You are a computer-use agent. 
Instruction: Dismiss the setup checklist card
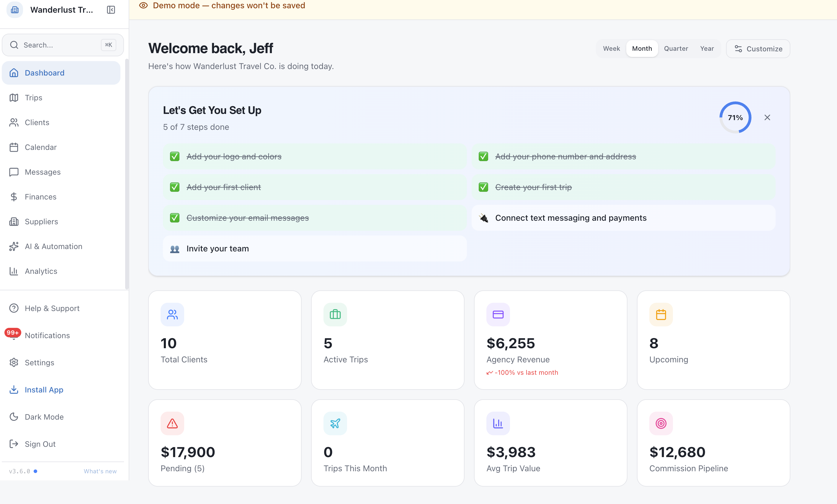click(767, 117)
